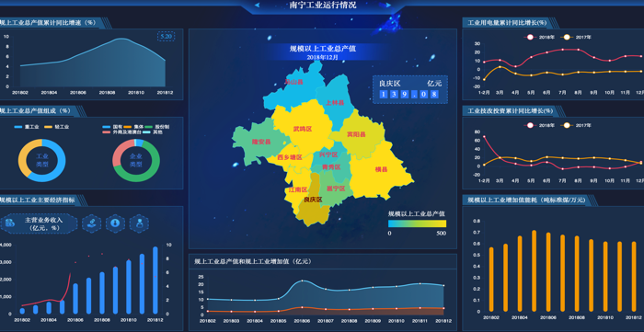Click the left arrow beside the 南宁工业运行情况 title
The height and width of the screenshot is (332, 644).
tap(258, 5)
